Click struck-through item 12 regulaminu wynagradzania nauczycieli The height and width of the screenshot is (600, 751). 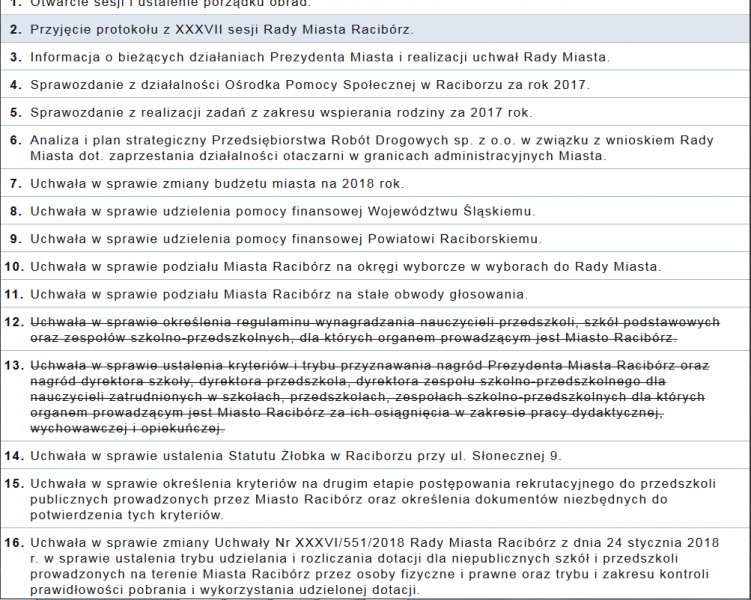point(376,329)
